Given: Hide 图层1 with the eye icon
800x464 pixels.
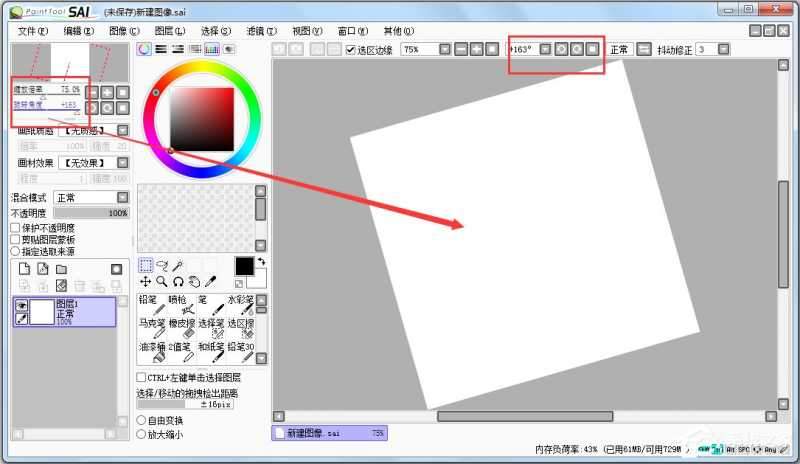Looking at the screenshot, I should point(21,305).
